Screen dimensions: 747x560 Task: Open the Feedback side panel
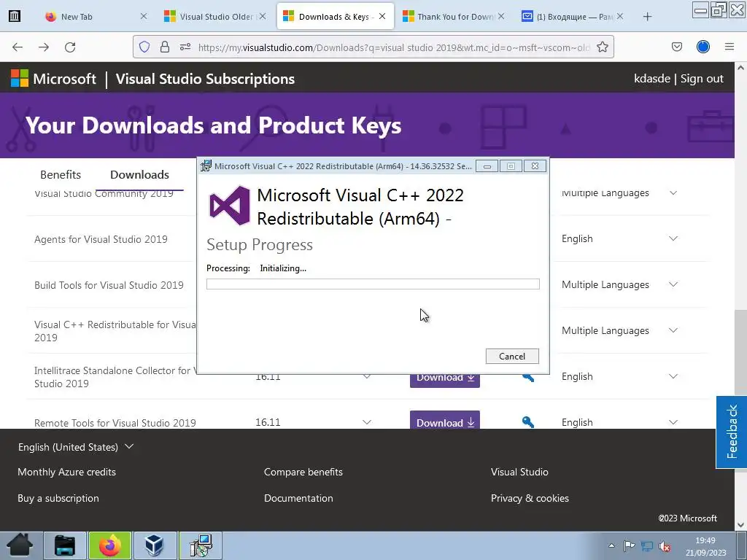732,432
